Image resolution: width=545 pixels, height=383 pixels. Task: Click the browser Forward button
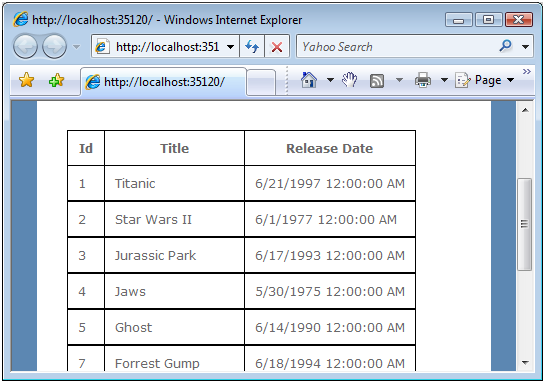tap(54, 46)
